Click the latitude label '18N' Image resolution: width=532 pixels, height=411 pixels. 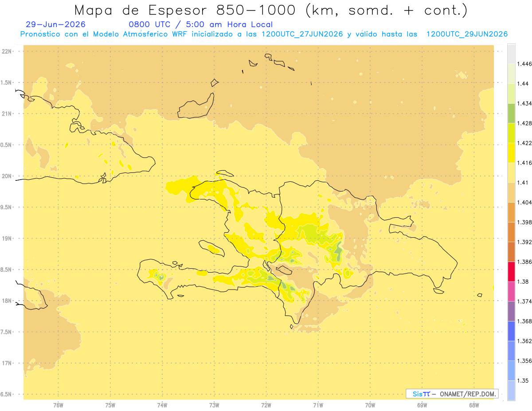click(x=7, y=301)
